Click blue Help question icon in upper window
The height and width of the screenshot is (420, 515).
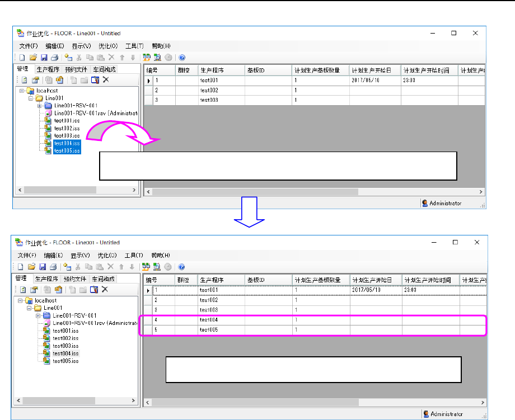point(182,58)
